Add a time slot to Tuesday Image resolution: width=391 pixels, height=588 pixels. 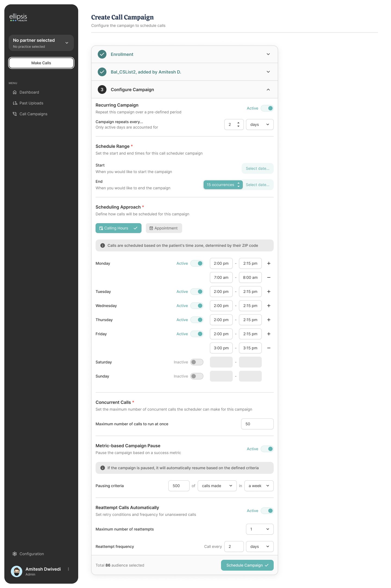point(269,292)
